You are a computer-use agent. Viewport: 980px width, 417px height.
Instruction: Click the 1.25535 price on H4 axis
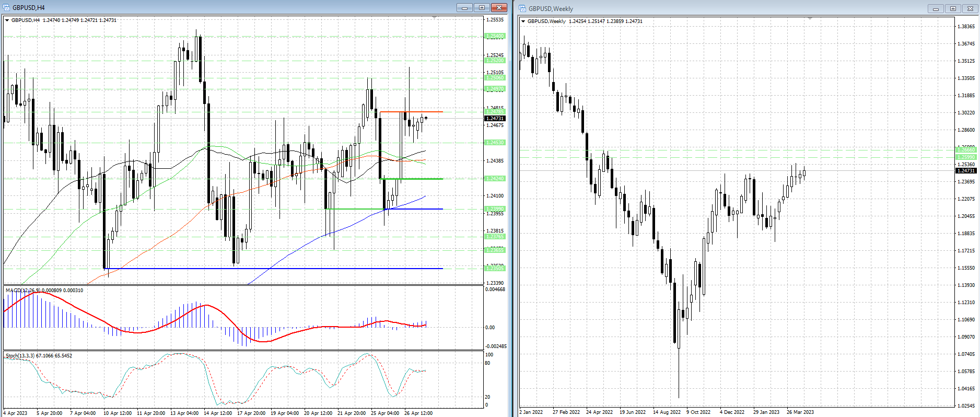495,20
